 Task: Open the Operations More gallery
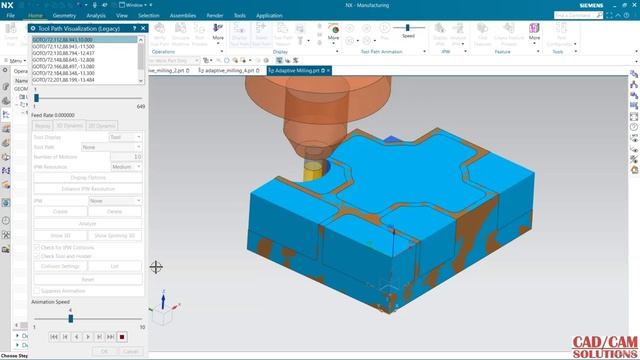pyautogui.click(x=218, y=32)
